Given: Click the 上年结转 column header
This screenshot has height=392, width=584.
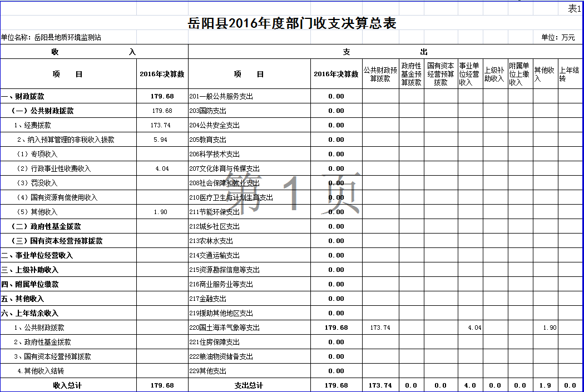Looking at the screenshot, I should pyautogui.click(x=570, y=75).
